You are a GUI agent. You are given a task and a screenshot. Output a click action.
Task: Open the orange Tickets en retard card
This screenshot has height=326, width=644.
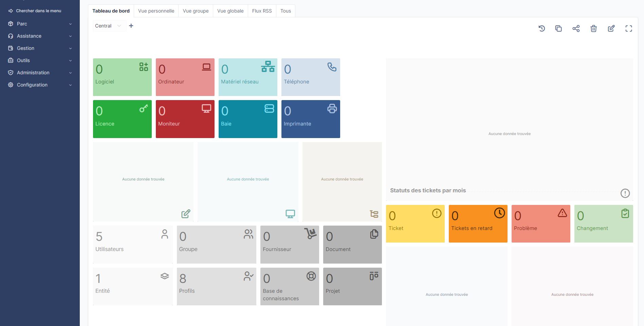pyautogui.click(x=478, y=224)
